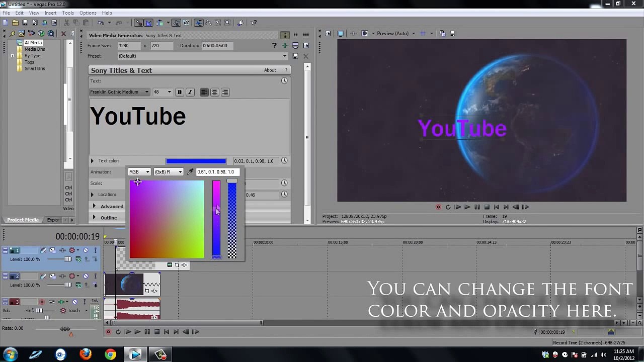
Task: Toggle Text color animation clock
Action: point(284,161)
